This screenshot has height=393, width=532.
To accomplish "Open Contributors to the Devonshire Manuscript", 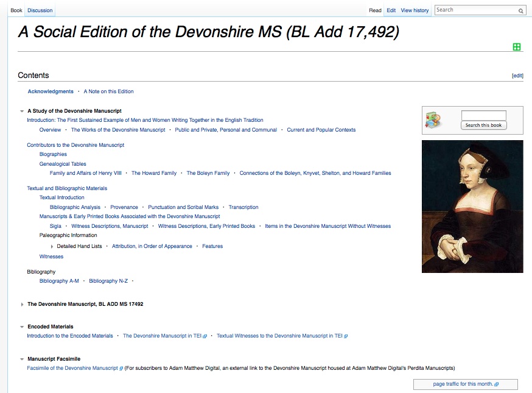I will click(75, 145).
